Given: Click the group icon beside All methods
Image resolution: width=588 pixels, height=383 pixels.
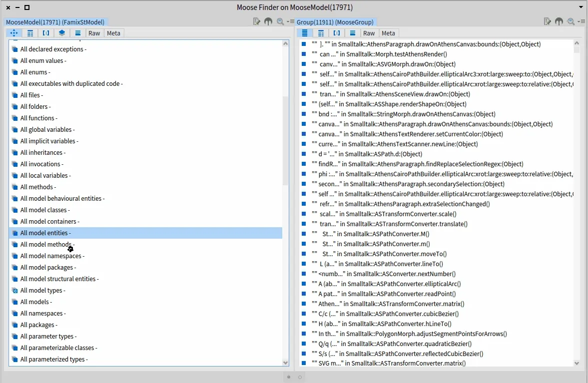Looking at the screenshot, I should (14, 187).
